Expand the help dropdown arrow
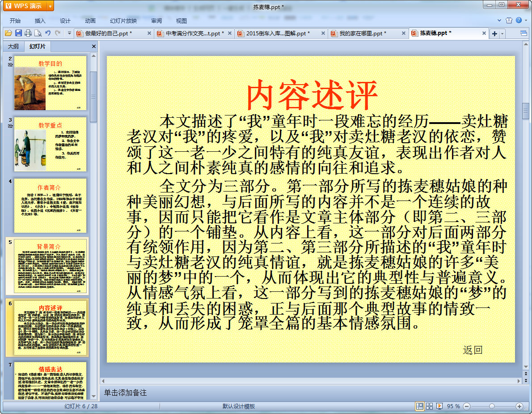 pos(526,21)
